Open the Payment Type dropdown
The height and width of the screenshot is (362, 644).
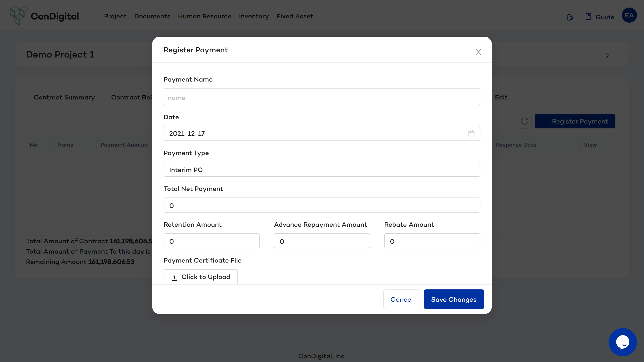coord(322,169)
